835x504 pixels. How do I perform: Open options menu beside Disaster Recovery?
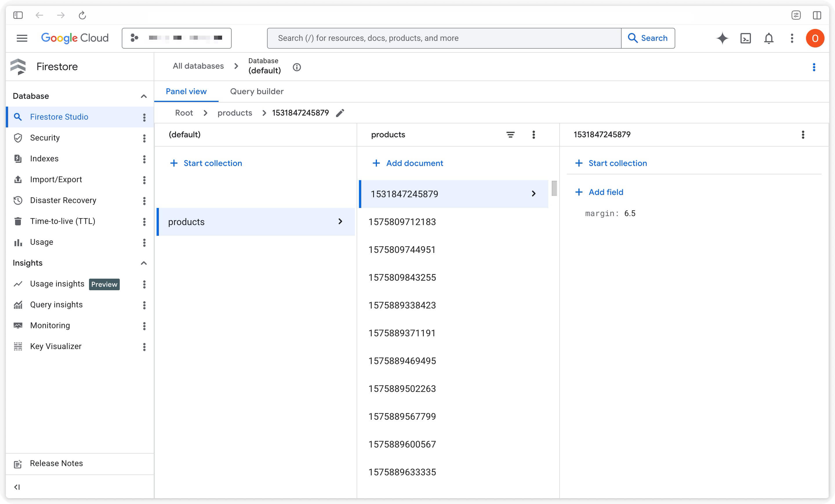(144, 201)
